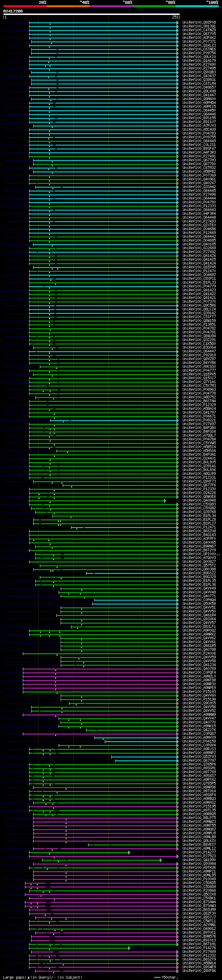Open the UniRef100_Q1KLZ3 hit link
222x980 pixels.
click(x=199, y=45)
